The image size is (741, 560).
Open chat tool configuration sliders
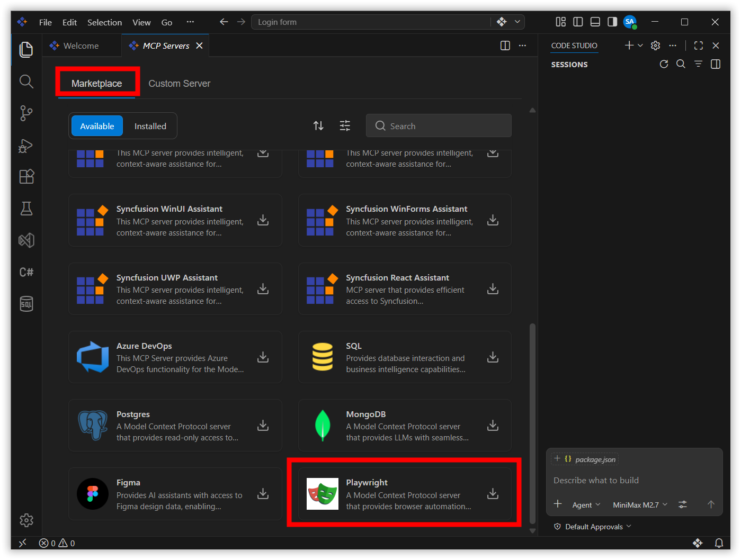tap(683, 504)
